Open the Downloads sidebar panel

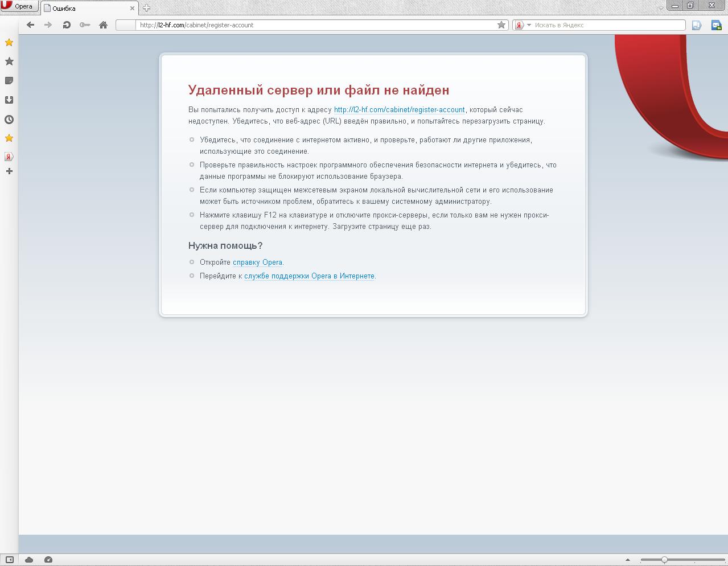tap(9, 100)
